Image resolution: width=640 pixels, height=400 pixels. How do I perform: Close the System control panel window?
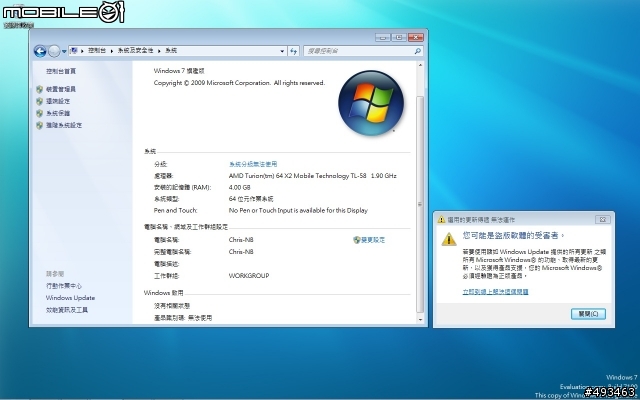point(416,38)
